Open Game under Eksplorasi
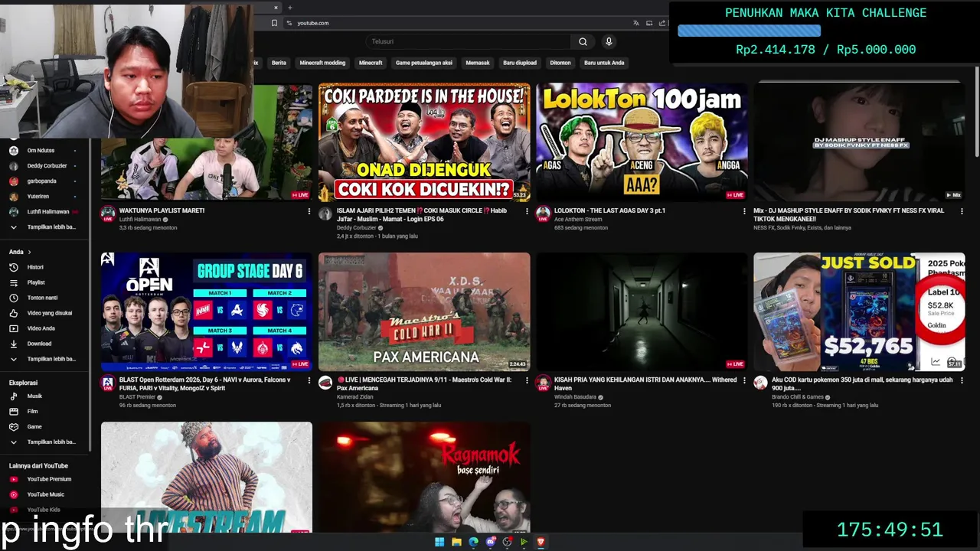 click(x=34, y=426)
